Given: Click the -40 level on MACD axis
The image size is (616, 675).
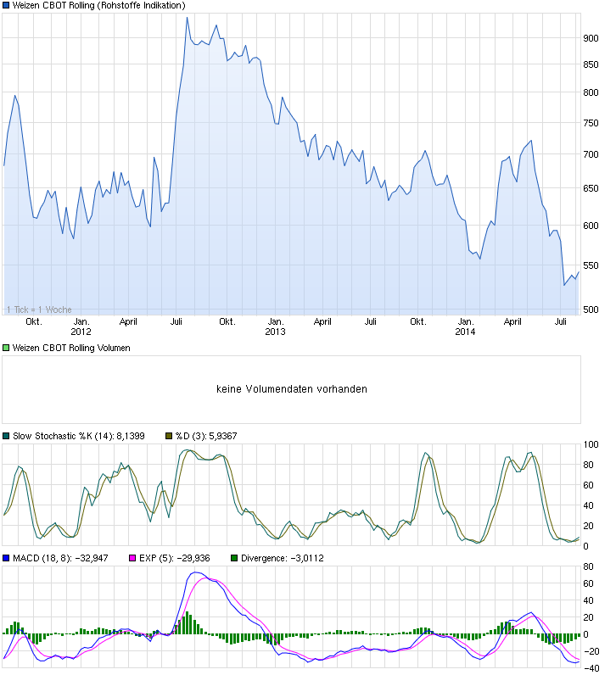Looking at the screenshot, I should [x=591, y=667].
